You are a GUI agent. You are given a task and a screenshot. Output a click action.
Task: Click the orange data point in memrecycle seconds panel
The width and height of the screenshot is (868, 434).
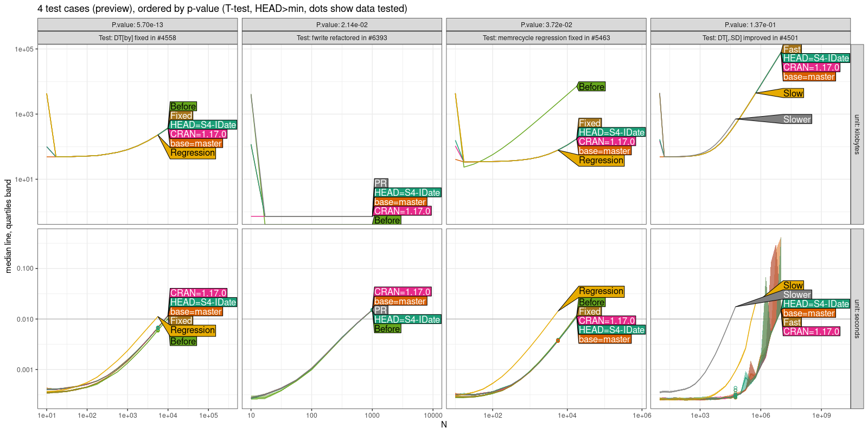pos(558,341)
